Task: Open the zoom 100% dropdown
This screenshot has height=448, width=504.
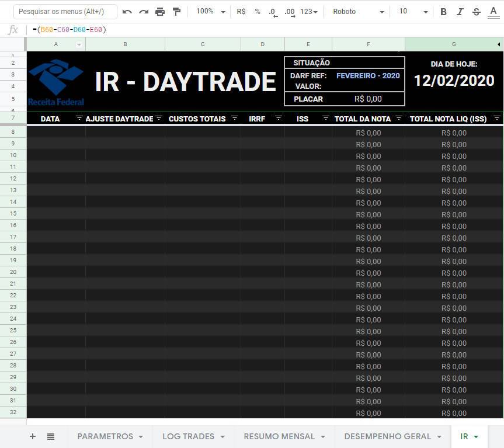Action: pos(210,12)
